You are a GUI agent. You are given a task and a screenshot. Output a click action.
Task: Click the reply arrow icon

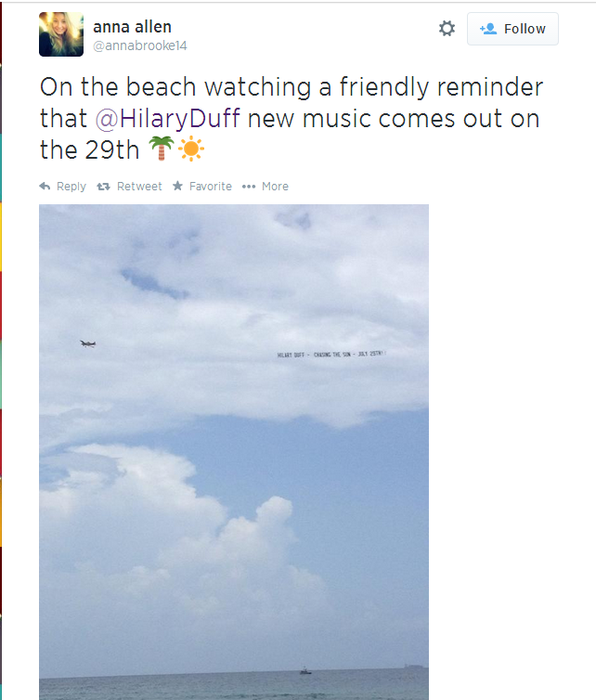45,187
